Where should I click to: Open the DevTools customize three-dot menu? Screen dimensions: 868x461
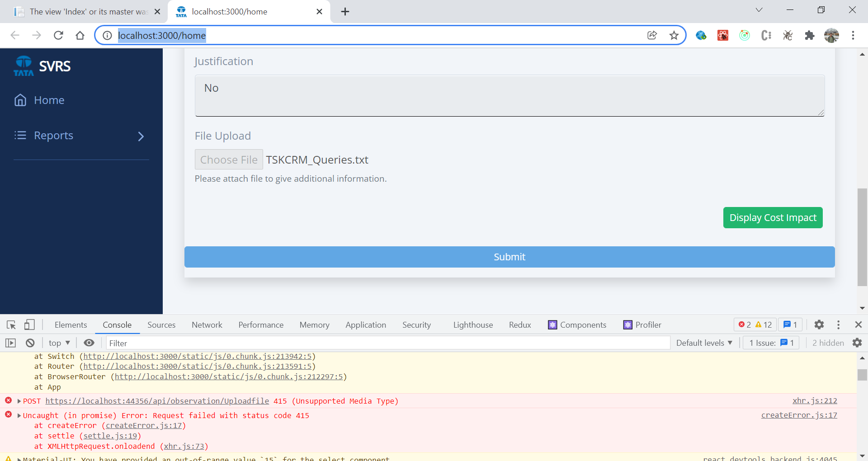coord(838,325)
